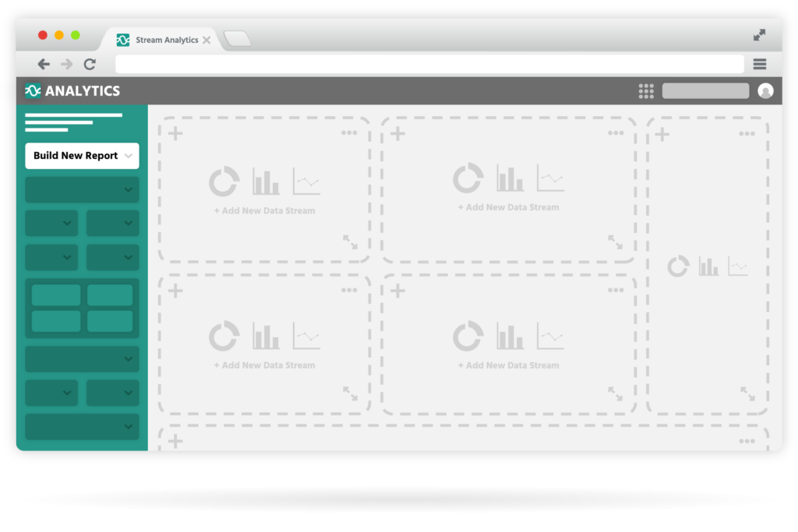The width and height of the screenshot is (798, 532).
Task: Open the ellipsis menu on the bottom-left card
Action: (349, 290)
